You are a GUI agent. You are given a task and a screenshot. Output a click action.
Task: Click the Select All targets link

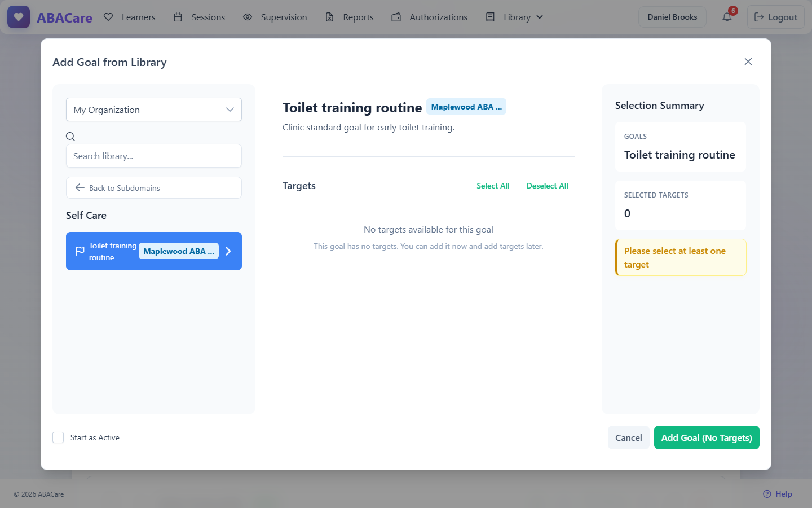tap(493, 186)
